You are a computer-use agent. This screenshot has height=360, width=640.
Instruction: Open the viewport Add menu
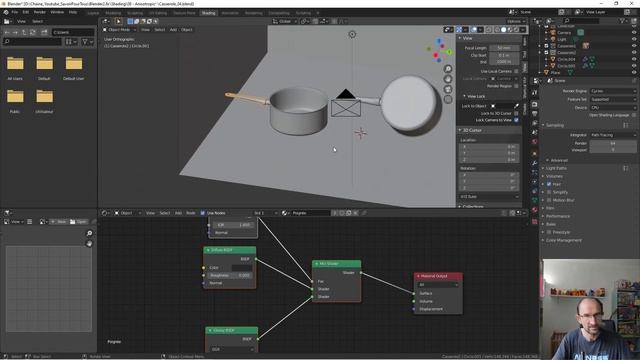173,30
